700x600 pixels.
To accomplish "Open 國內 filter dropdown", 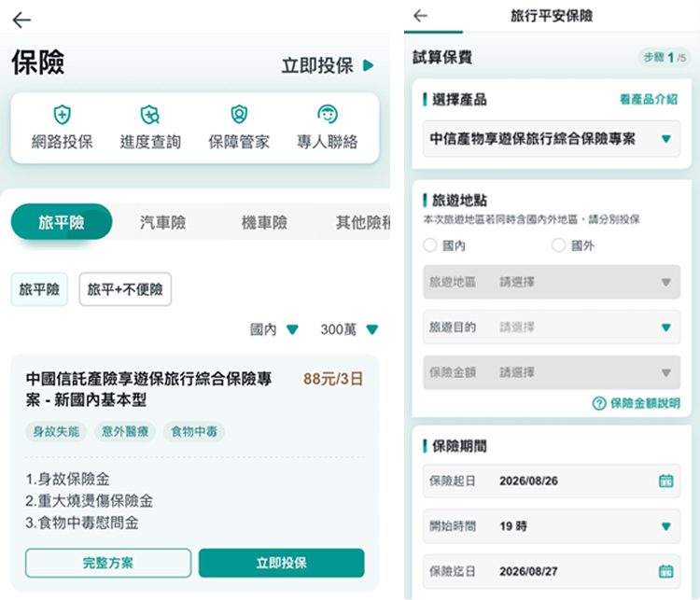I will pyautogui.click(x=273, y=329).
